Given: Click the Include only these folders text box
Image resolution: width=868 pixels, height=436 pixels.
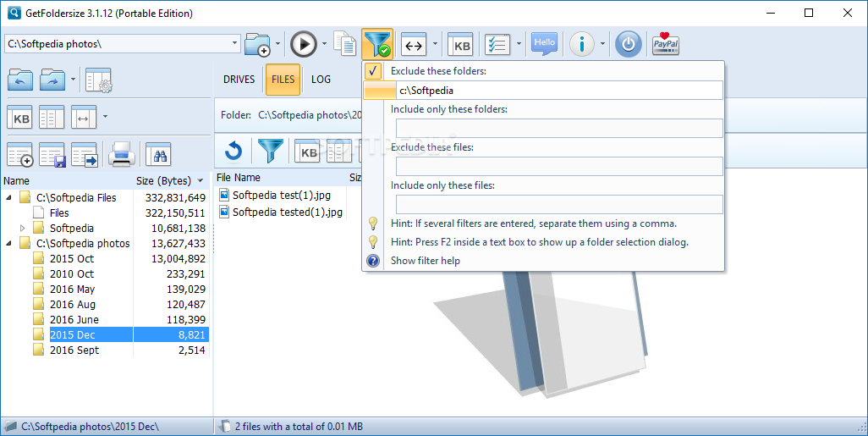Looking at the screenshot, I should (559, 128).
